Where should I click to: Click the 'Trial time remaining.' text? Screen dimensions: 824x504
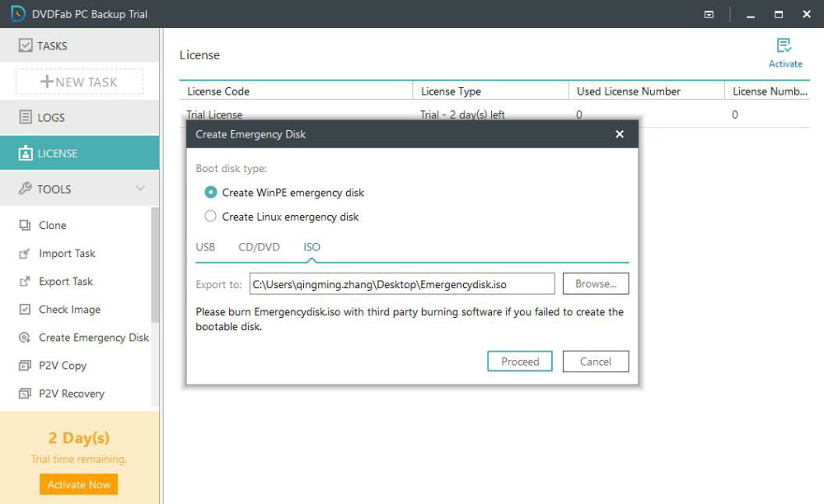pyautogui.click(x=79, y=459)
